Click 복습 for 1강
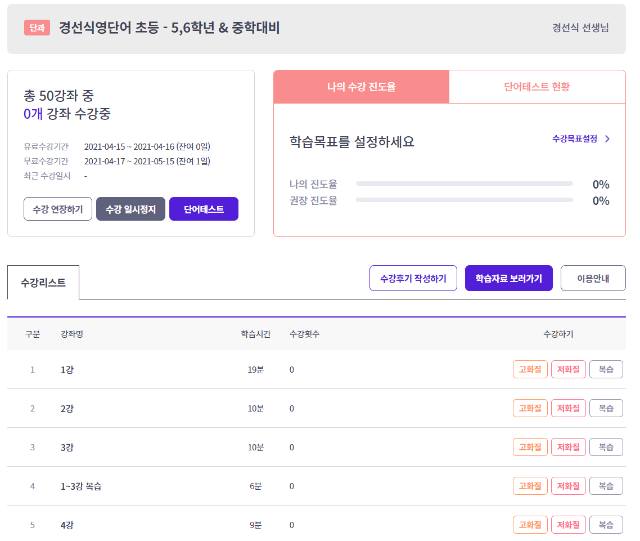This screenshot has height=541, width=640. [605, 369]
